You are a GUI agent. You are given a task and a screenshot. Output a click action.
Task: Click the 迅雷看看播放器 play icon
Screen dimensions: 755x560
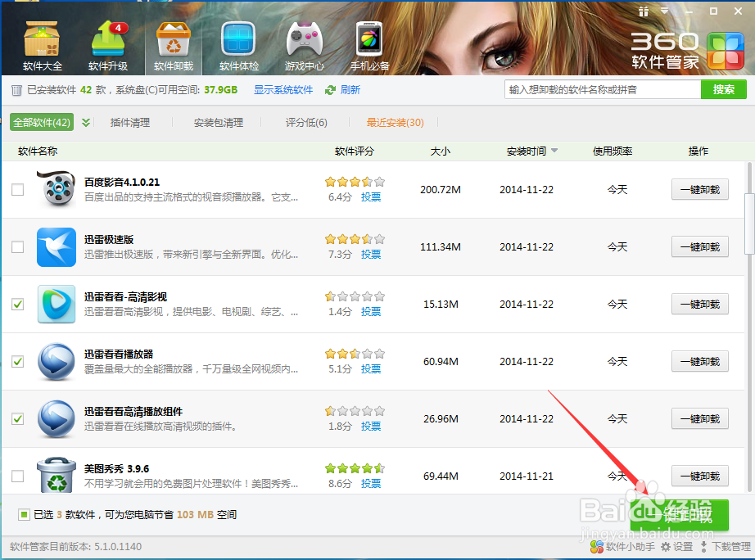tap(57, 361)
